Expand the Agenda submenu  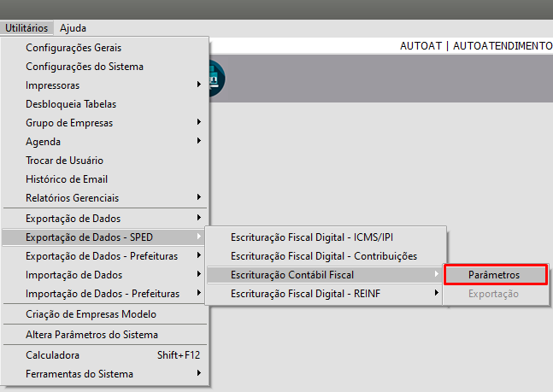44,142
